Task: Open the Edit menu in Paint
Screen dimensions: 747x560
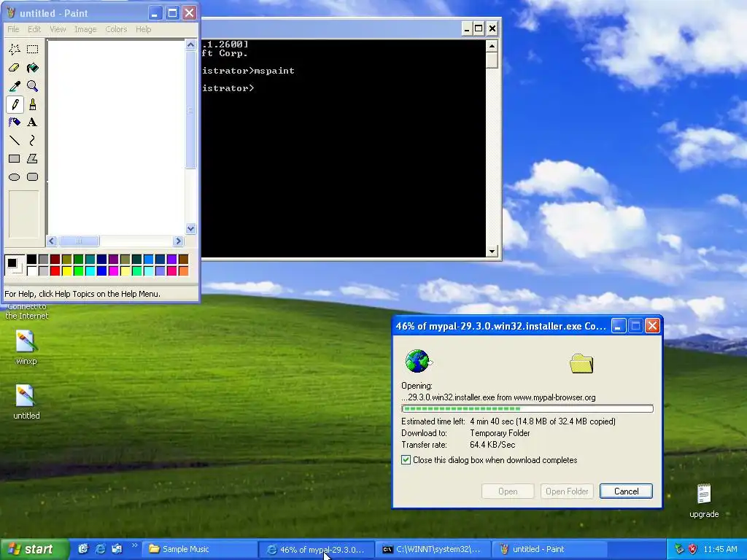Action: (34, 29)
